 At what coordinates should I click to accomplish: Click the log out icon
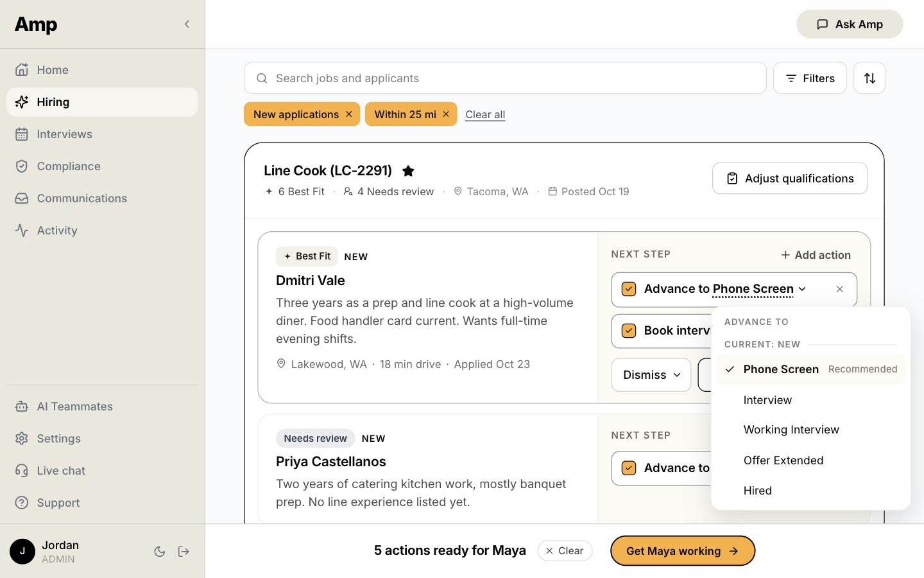click(x=184, y=551)
